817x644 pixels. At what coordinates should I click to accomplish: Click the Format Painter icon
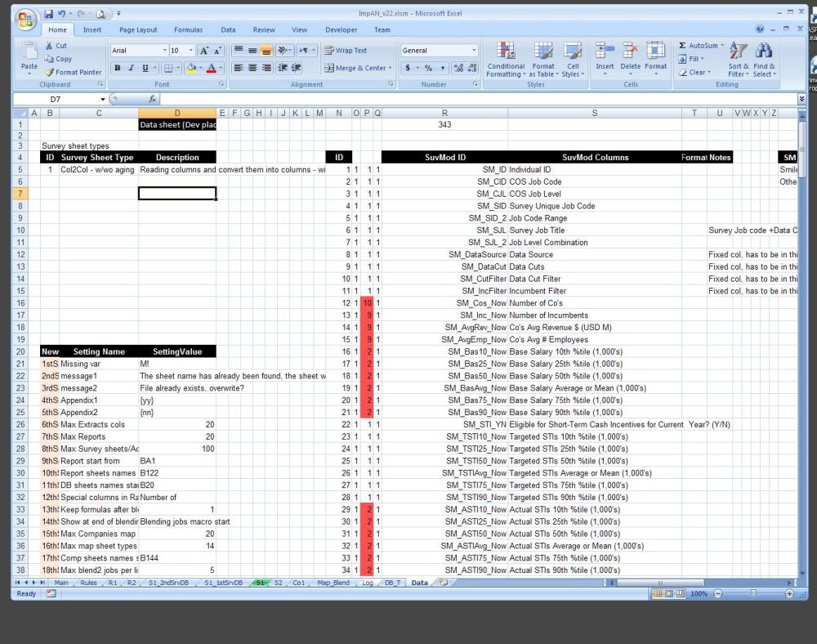coord(50,72)
